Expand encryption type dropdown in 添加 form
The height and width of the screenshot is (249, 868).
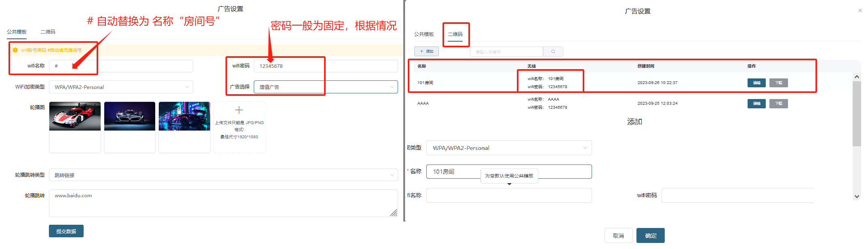point(509,148)
